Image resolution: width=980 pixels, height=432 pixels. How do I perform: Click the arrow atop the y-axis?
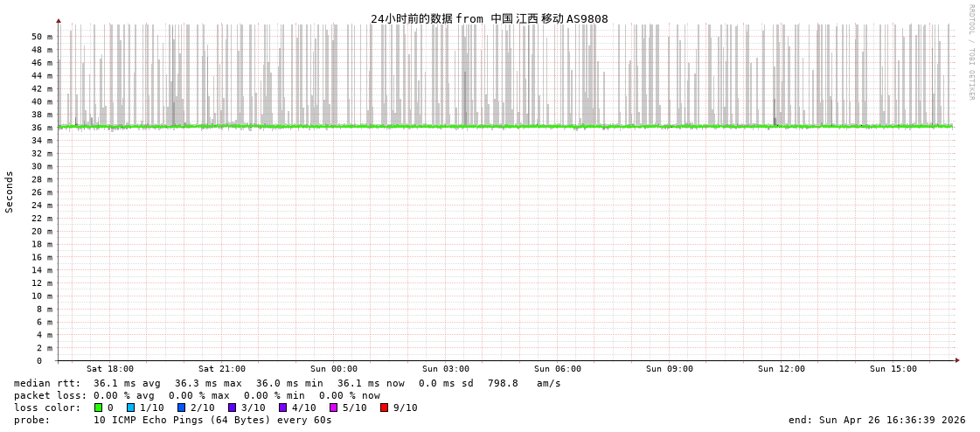click(59, 20)
